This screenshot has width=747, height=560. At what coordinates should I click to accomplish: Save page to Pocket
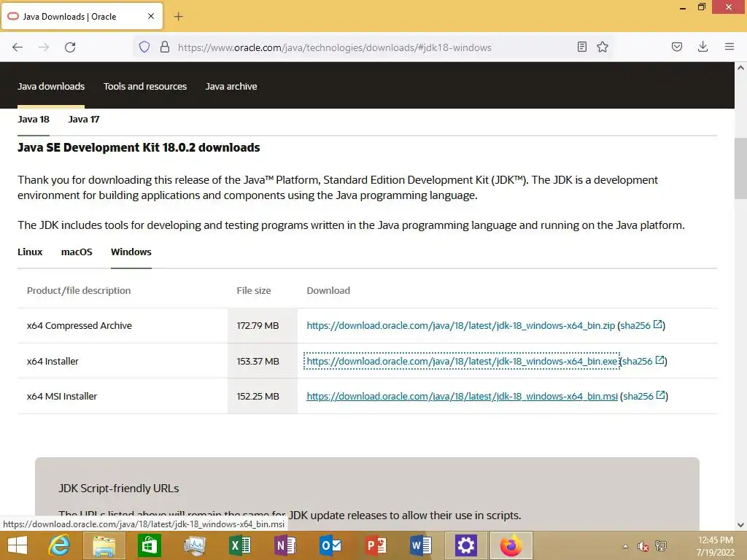[677, 47]
